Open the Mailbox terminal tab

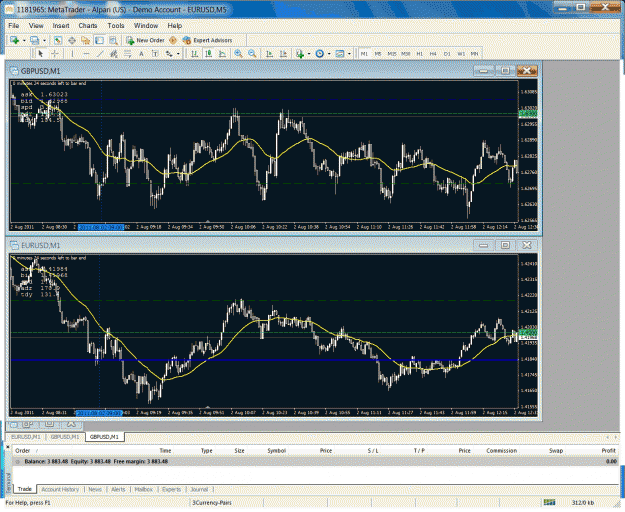144,489
